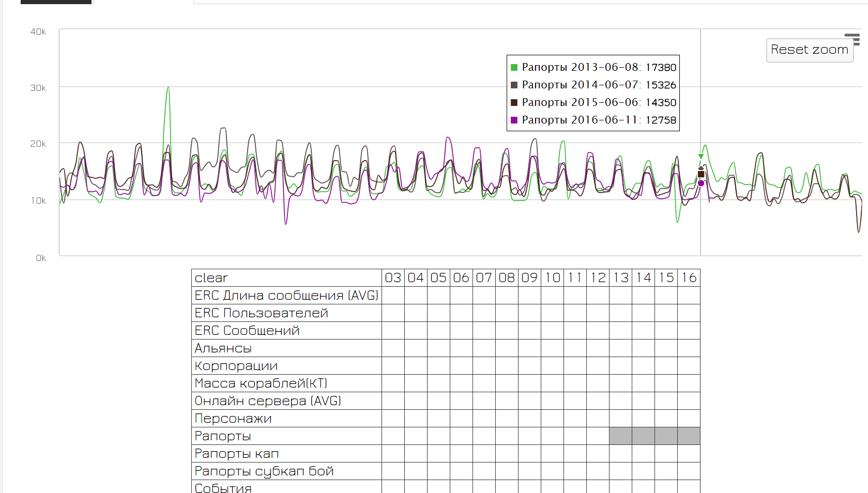Select the 'Рапорты' row label
The height and width of the screenshot is (493, 868).
pyautogui.click(x=286, y=436)
